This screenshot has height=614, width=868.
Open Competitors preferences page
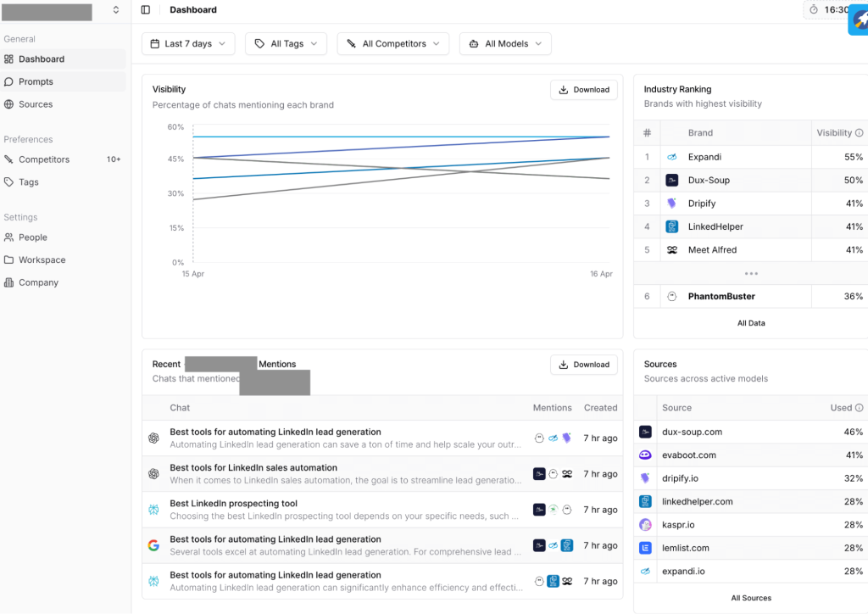(63, 159)
